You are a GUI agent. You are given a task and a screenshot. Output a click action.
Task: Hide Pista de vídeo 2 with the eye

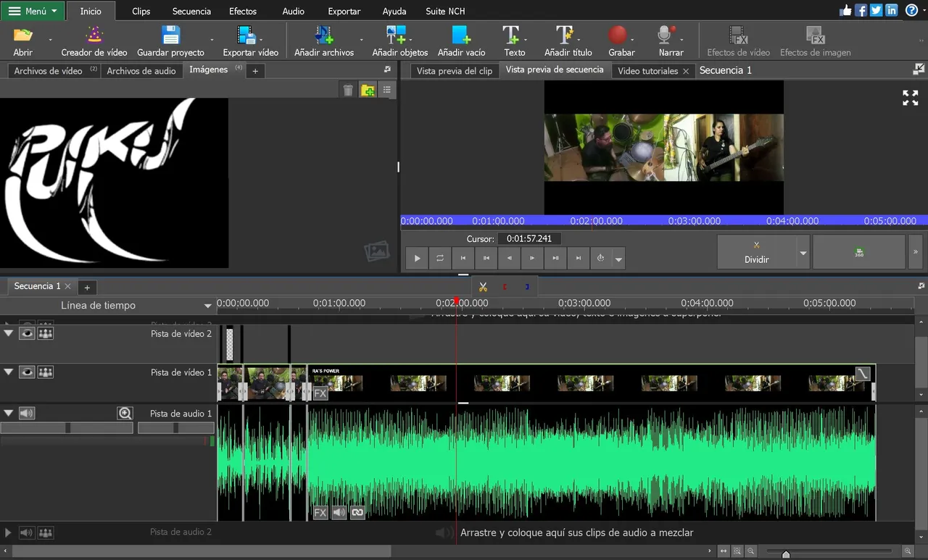point(27,333)
